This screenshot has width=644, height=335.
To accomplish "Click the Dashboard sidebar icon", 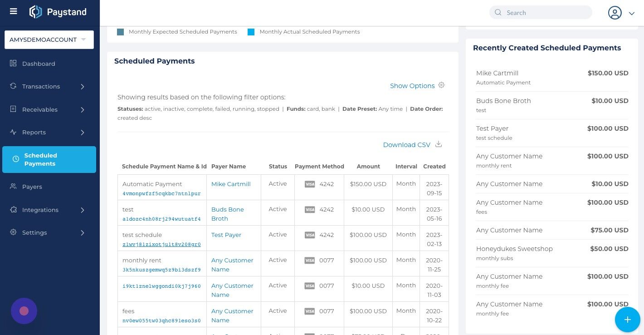I will coord(13,63).
